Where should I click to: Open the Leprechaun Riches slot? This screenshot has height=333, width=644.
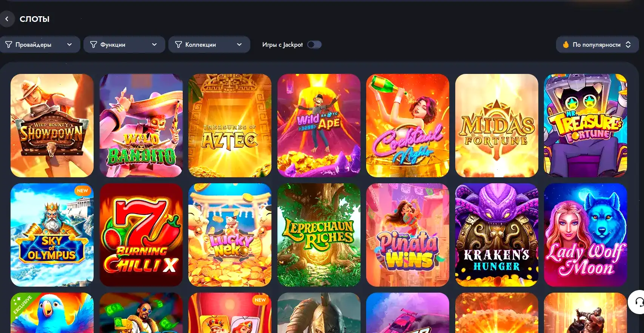tap(319, 235)
